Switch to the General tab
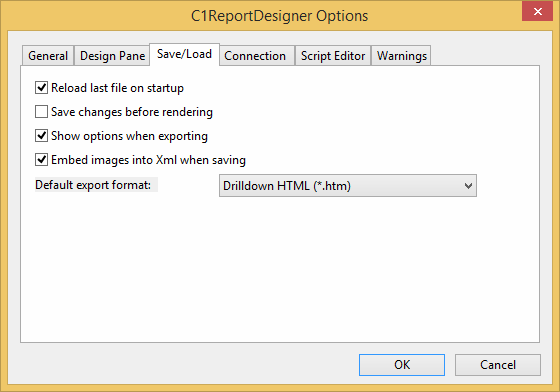560x392 pixels. click(x=48, y=56)
